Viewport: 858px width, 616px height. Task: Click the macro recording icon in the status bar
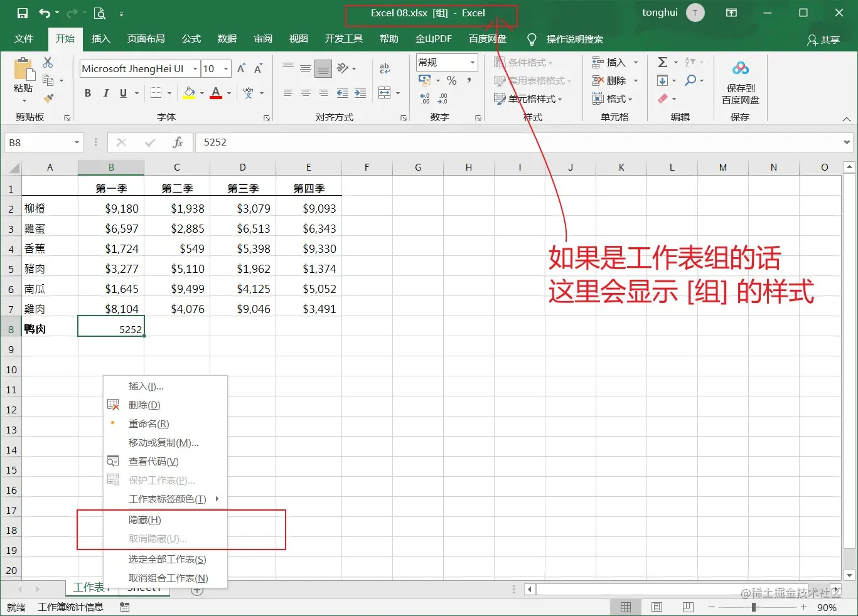pos(125,607)
